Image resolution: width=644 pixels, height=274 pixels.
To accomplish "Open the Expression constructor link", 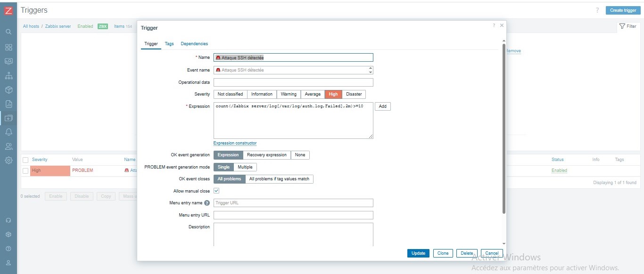I will point(235,143).
